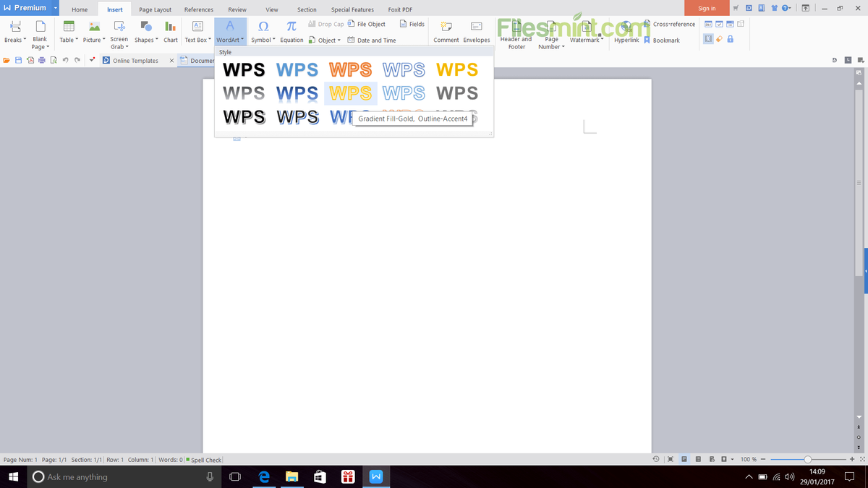The width and height of the screenshot is (868, 488).
Task: Close the Online Templates tab
Action: pos(171,61)
